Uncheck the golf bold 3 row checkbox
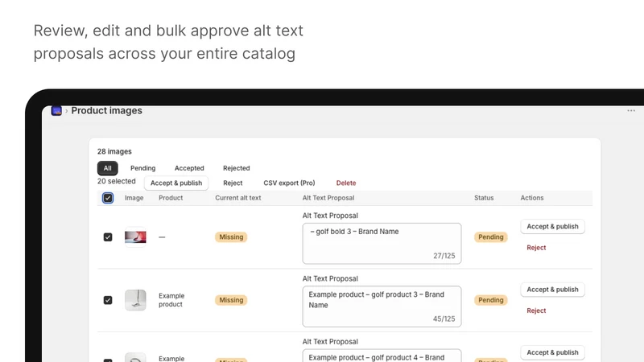Image resolution: width=644 pixels, height=362 pixels. 108,237
